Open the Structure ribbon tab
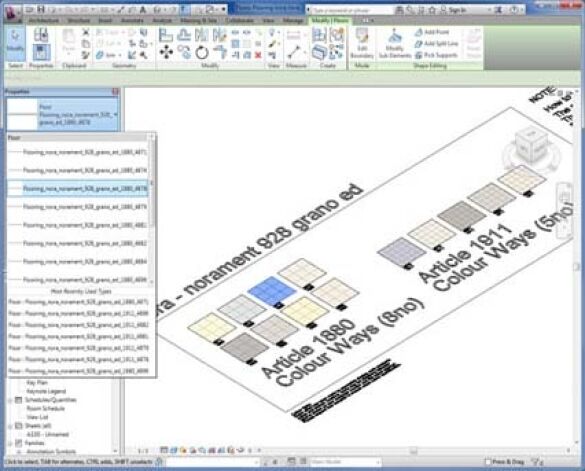The image size is (585, 471). [x=78, y=21]
